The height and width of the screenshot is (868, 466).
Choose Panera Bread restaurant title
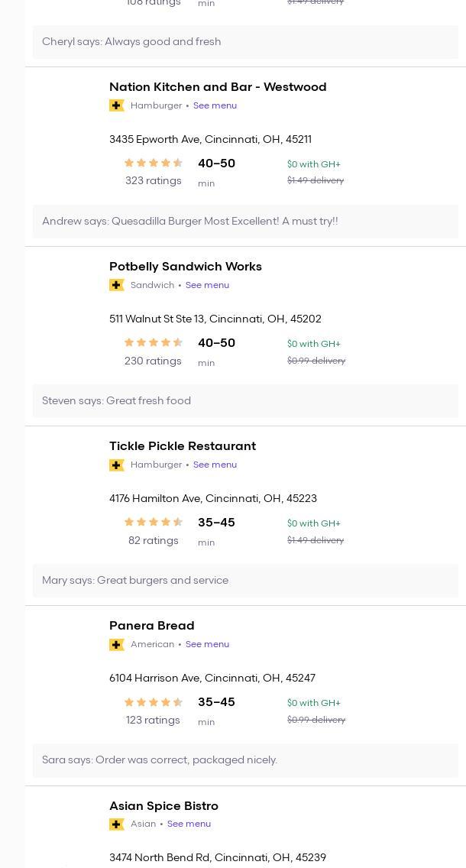152,626
